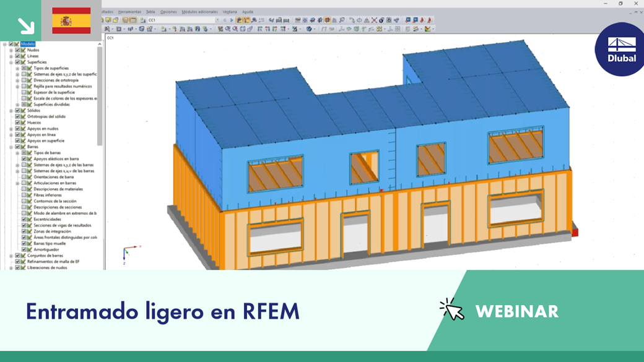644x362 pixels.
Task: Uncheck the Nudos checkbox
Action: click(18, 50)
